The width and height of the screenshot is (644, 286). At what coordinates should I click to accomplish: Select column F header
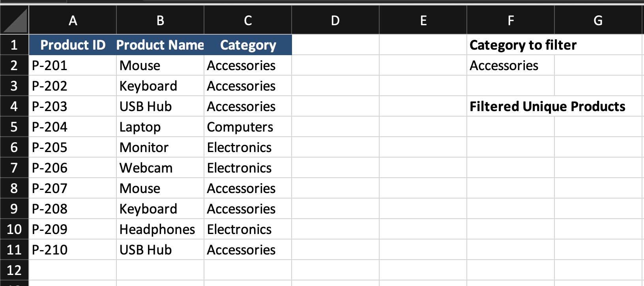pos(511,20)
